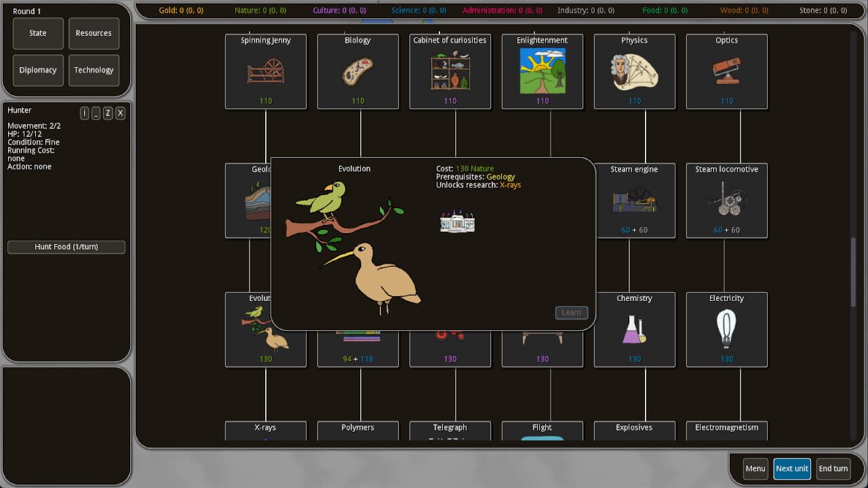
Task: Open the Cabinet of curiosities technology
Action: pos(450,71)
